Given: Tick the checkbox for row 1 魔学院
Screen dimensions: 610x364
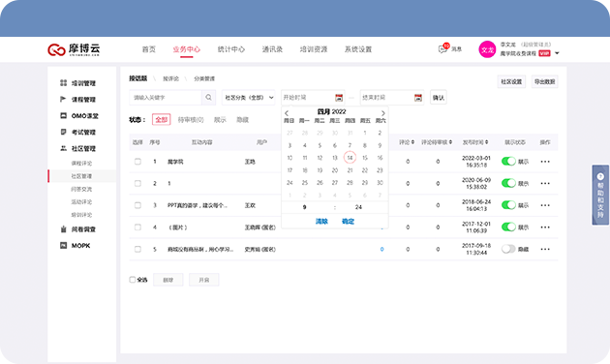Looking at the screenshot, I should coord(137,162).
